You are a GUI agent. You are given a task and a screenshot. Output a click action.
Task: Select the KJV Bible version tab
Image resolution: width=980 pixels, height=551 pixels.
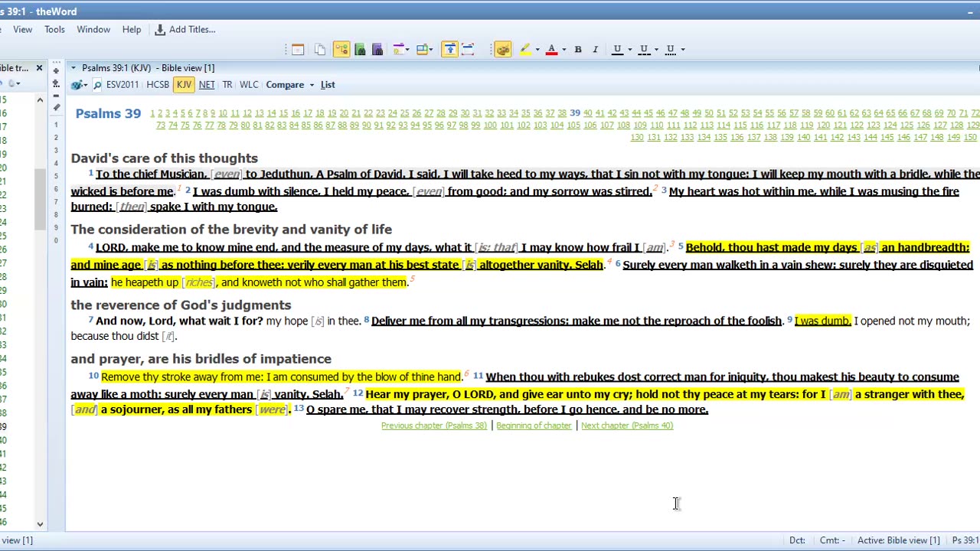pyautogui.click(x=184, y=84)
